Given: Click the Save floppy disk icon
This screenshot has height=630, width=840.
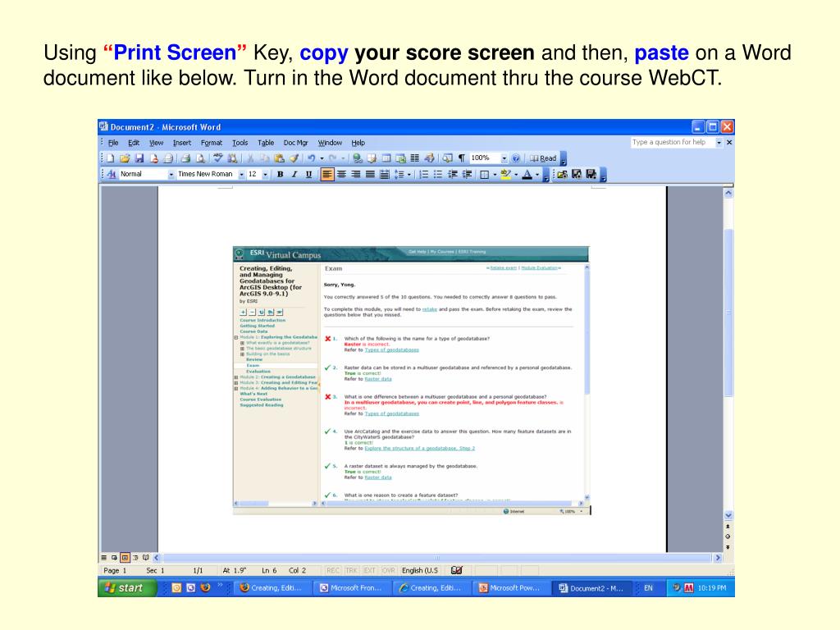Looking at the screenshot, I should point(139,158).
